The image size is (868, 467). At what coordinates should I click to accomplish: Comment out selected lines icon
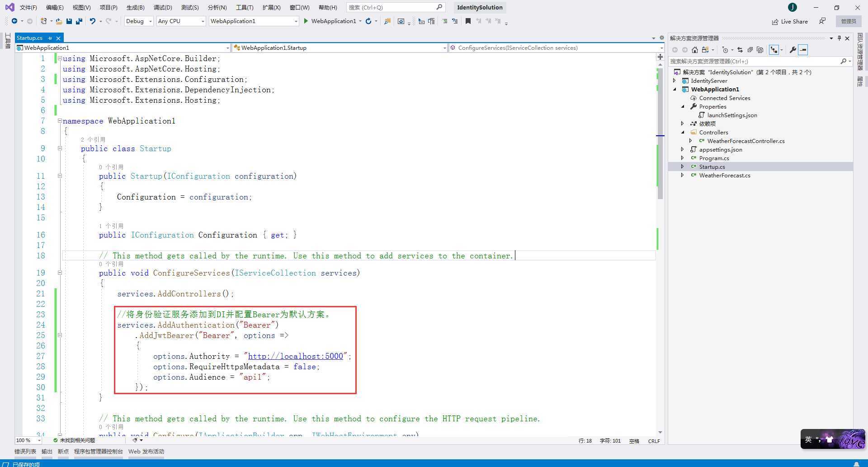click(x=445, y=21)
